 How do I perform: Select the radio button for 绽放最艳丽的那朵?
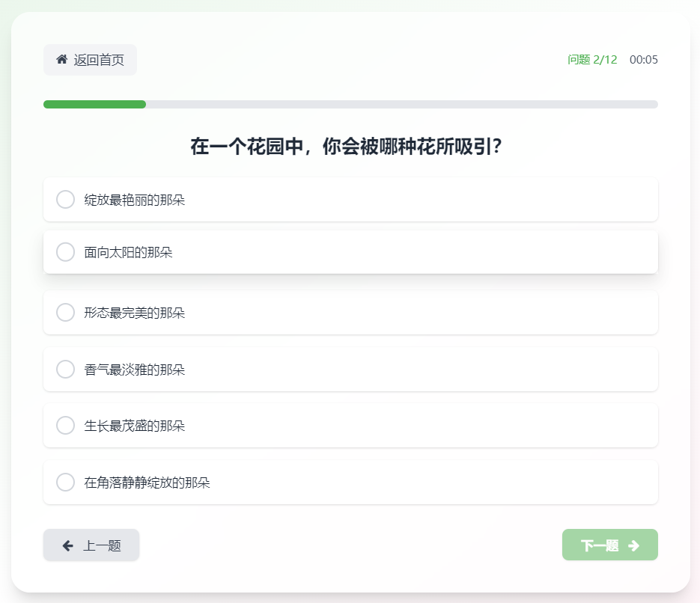click(65, 199)
